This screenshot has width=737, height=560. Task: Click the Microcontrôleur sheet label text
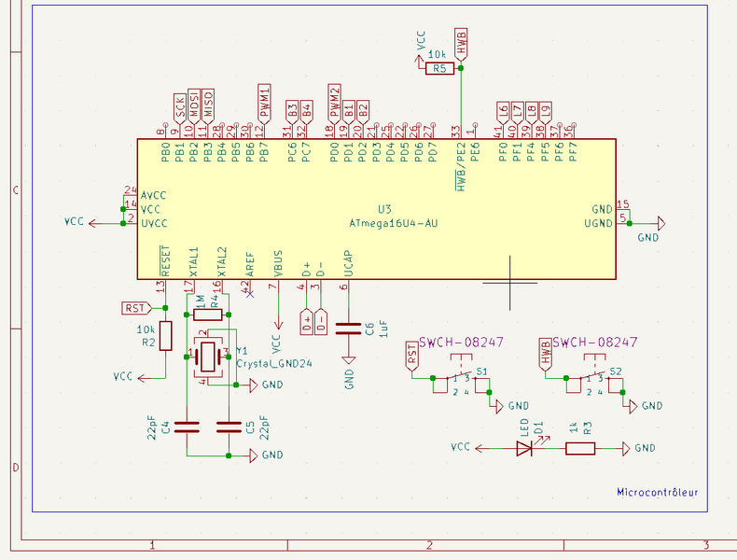point(657,492)
